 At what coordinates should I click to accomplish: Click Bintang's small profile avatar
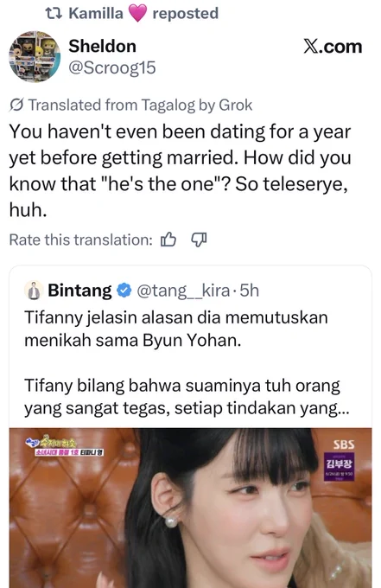[34, 291]
